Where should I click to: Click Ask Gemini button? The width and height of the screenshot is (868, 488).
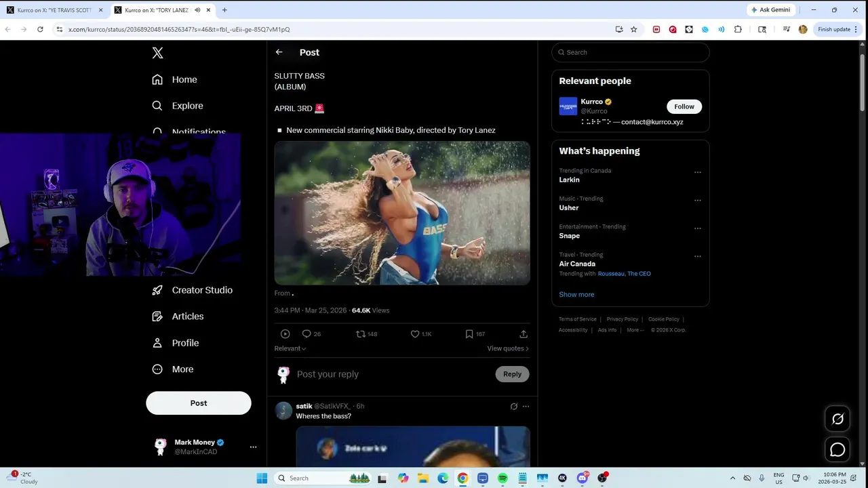[x=770, y=10]
